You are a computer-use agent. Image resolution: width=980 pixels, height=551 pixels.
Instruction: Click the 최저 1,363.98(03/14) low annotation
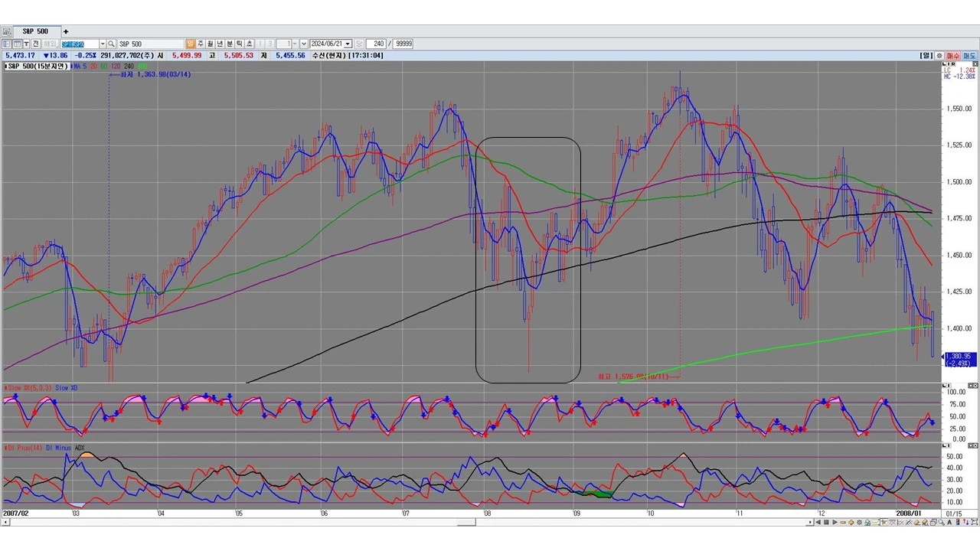pyautogui.click(x=152, y=74)
